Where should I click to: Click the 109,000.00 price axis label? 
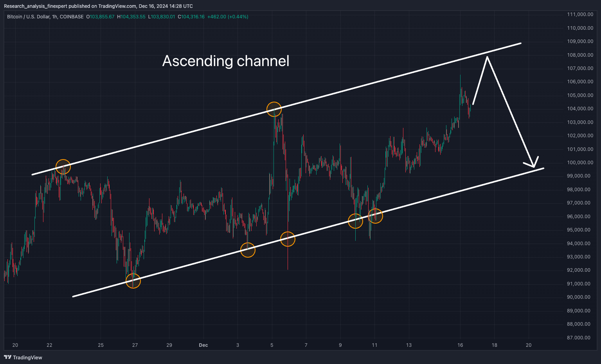pyautogui.click(x=580, y=41)
